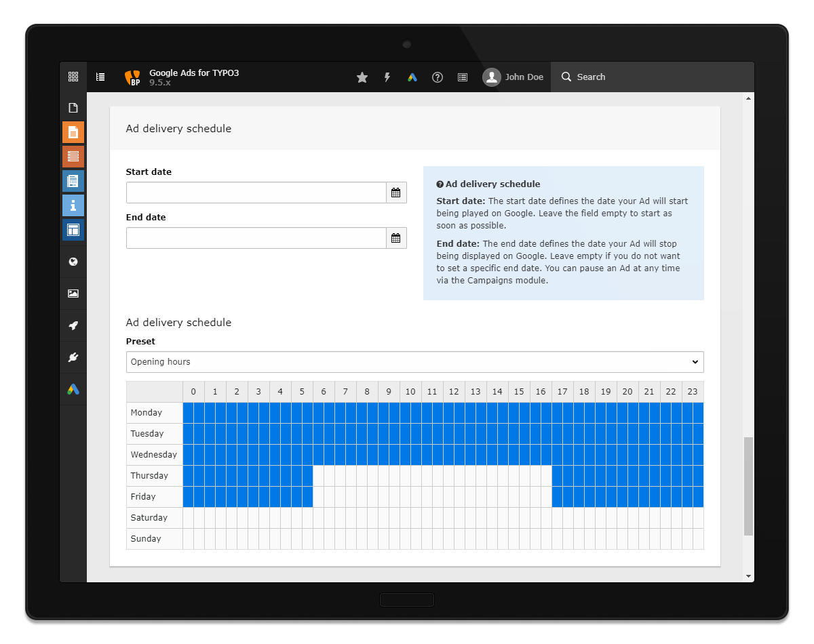Click the vertical scrollbar thumb
Image resolution: width=814 pixels, height=644 pixels.
tap(749, 486)
